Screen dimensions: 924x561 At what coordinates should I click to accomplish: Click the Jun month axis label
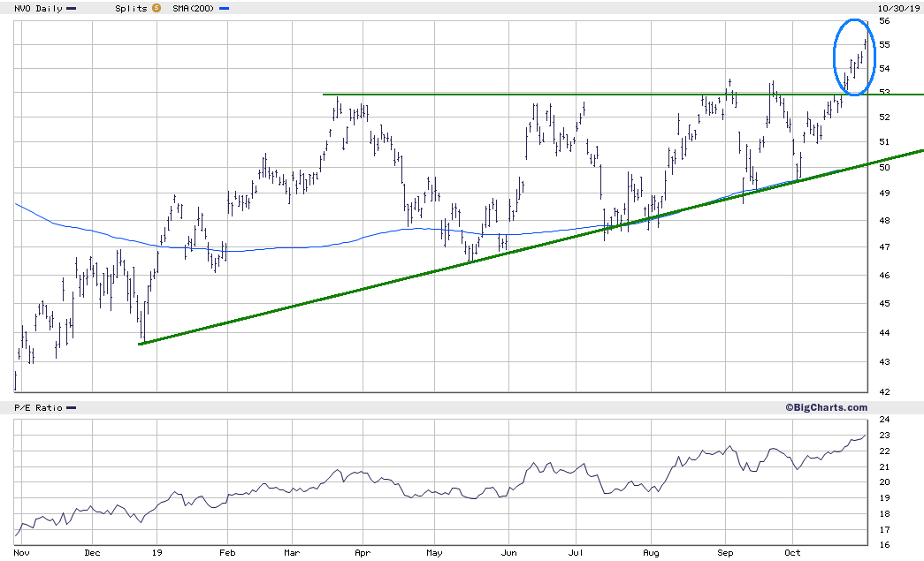[x=508, y=553]
